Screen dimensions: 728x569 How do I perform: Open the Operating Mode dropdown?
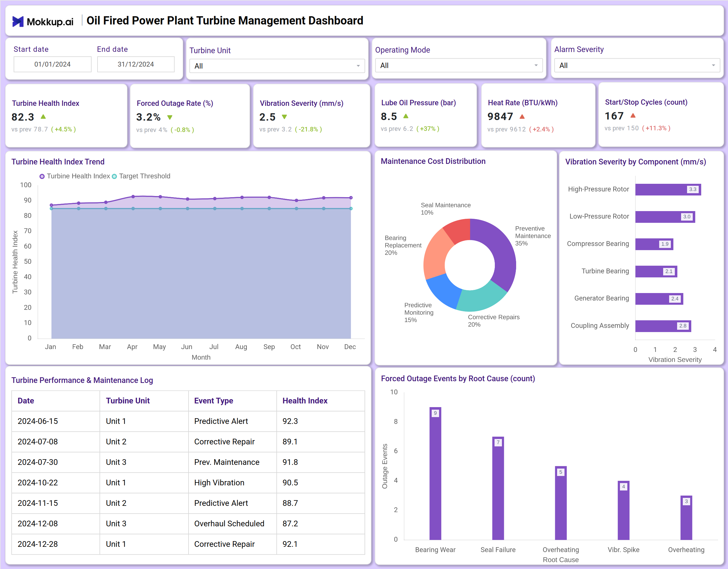coord(459,65)
